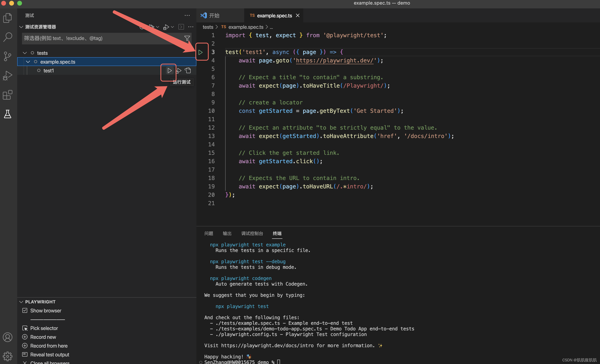600x364 pixels.
Task: Click the https://playwright.dev/ URL in code
Action: [335, 60]
